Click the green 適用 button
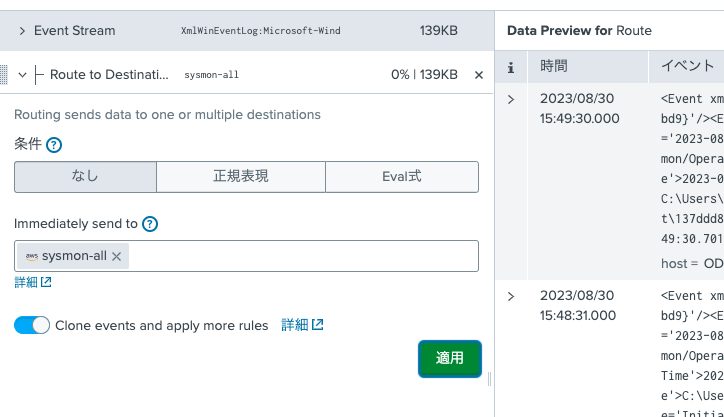 450,359
